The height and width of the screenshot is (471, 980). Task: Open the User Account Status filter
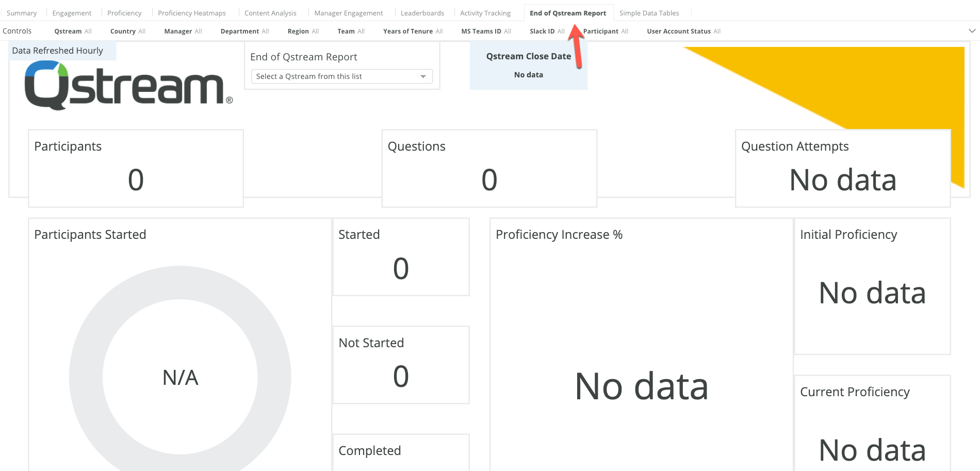684,31
